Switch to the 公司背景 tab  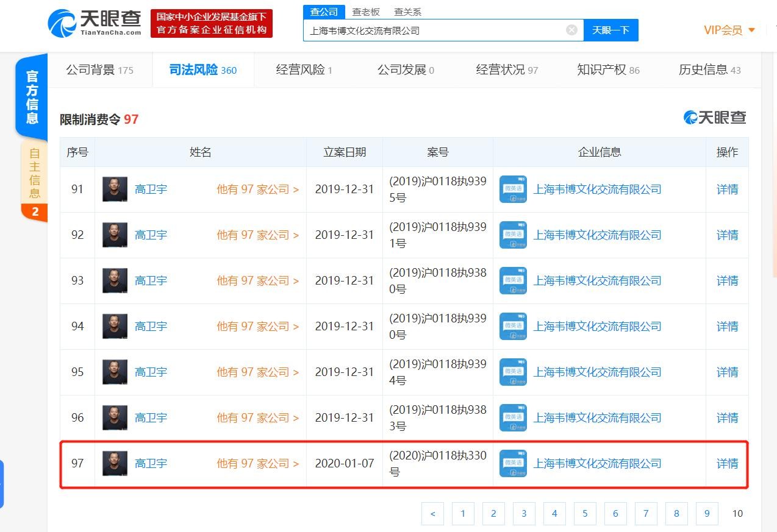click(99, 70)
